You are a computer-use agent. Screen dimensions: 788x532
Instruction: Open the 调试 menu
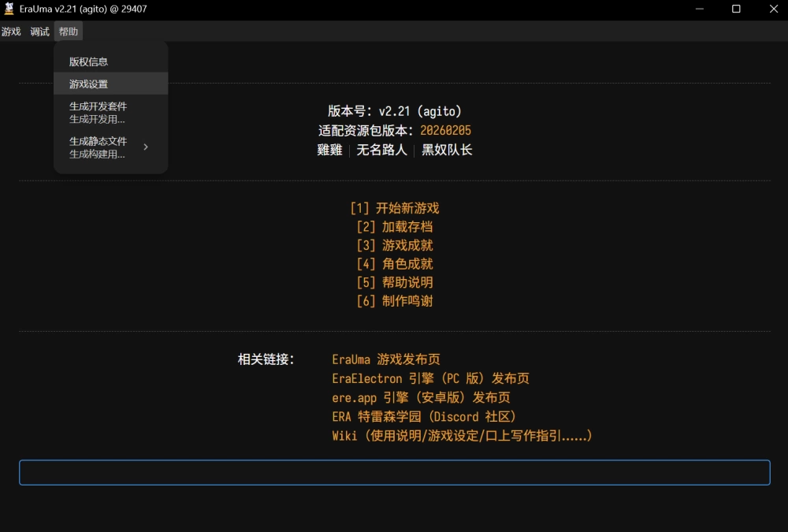(x=39, y=32)
